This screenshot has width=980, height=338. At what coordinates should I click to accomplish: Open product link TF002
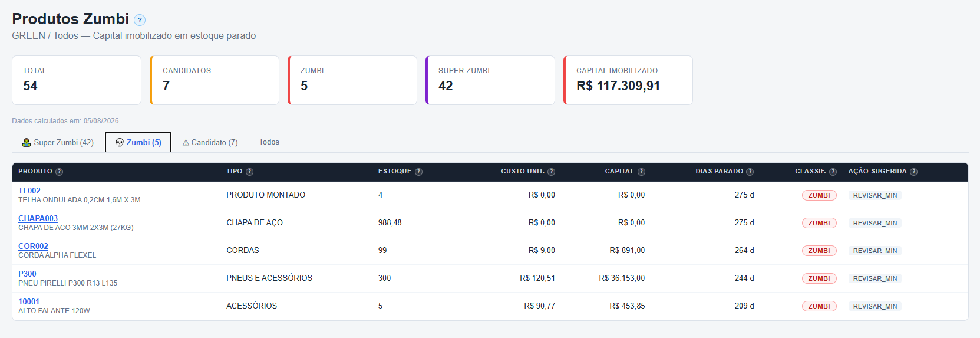pyautogui.click(x=29, y=191)
